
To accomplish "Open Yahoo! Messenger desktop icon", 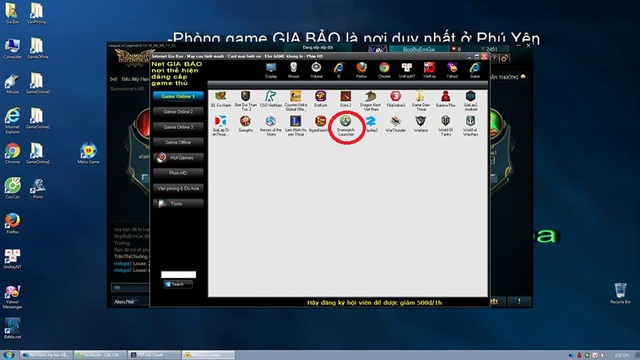I will [x=12, y=297].
